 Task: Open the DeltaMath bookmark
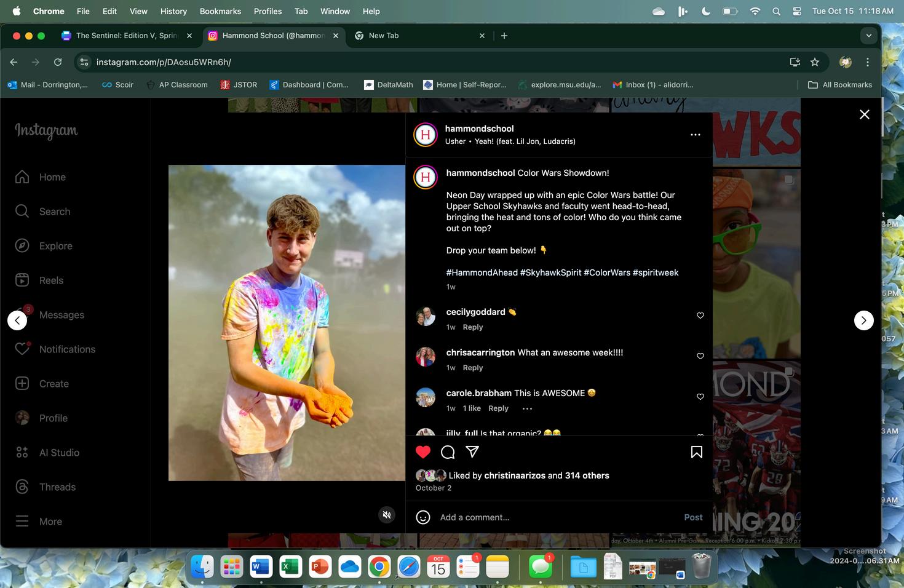(388, 85)
